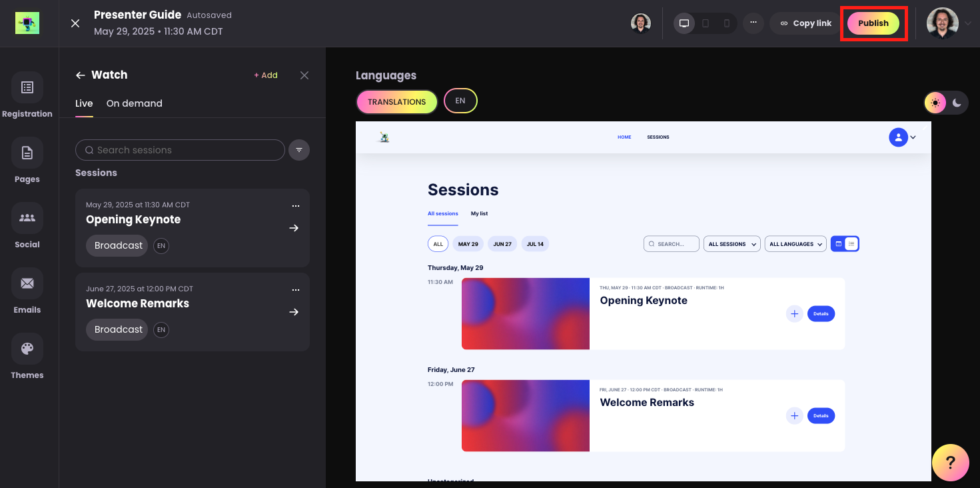Filter sessions by MAY 29
Screen dimensions: 980x488
468,244
